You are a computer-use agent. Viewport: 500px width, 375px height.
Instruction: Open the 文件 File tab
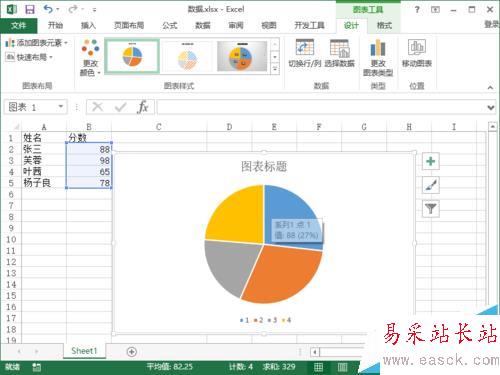pyautogui.click(x=18, y=25)
